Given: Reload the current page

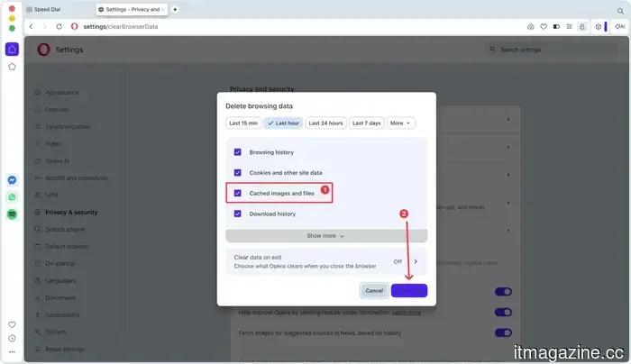Looking at the screenshot, I should (x=59, y=26).
